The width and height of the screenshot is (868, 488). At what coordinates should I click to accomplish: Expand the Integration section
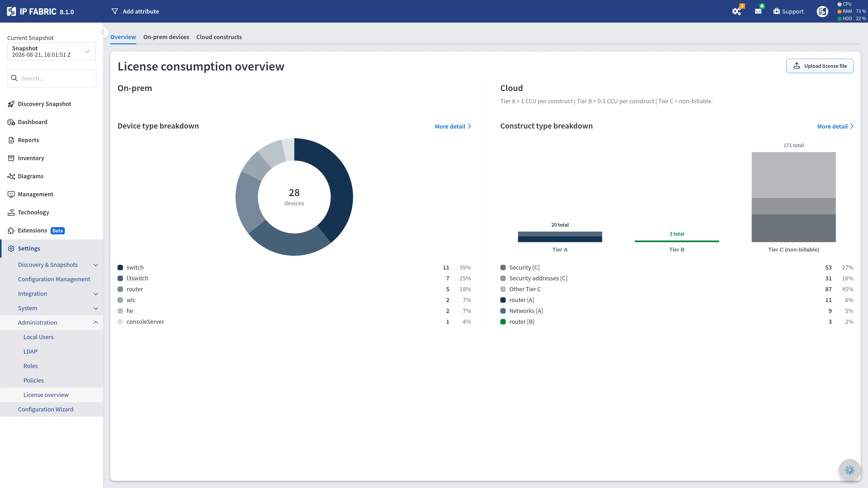tap(52, 294)
